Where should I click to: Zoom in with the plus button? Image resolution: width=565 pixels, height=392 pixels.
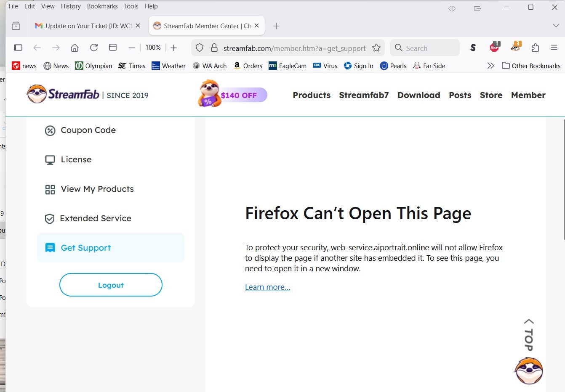coord(173,48)
